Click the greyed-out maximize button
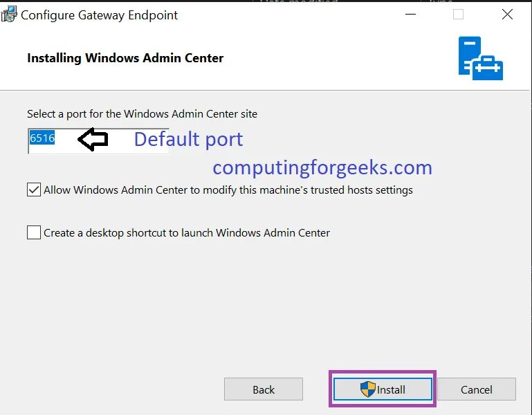Screen dimensions: 532x415 459,15
